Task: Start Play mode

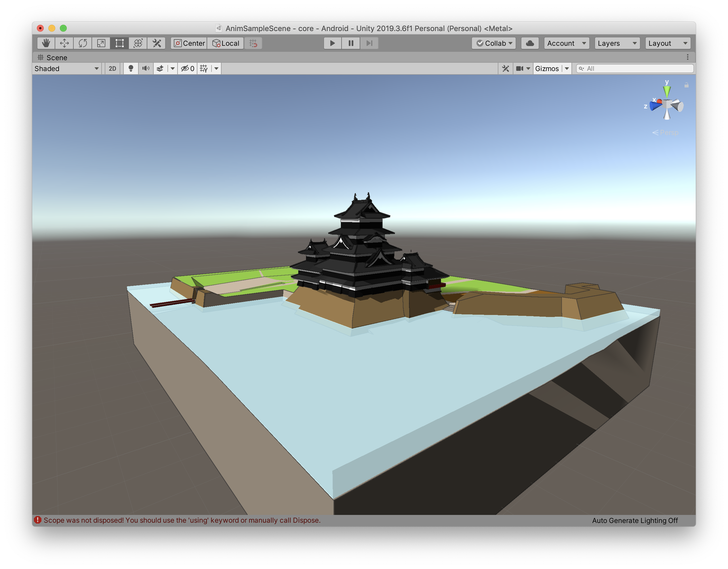Action: pos(332,43)
